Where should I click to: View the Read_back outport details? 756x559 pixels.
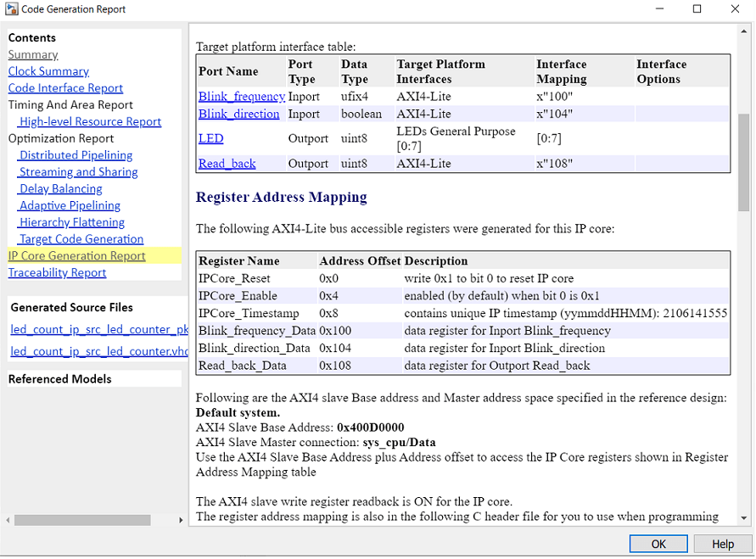[227, 163]
